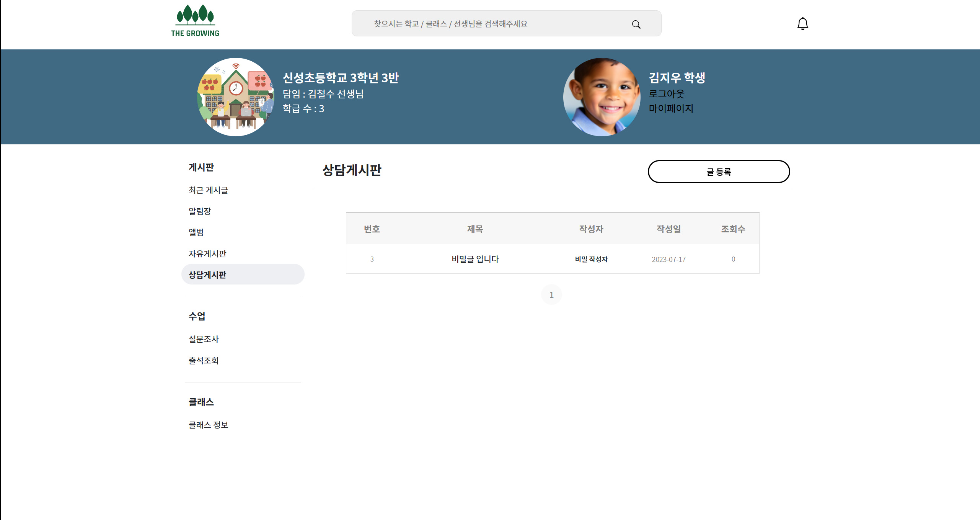Sort by clicking the 조회수 column header
The width and height of the screenshot is (980, 520).
(x=733, y=229)
